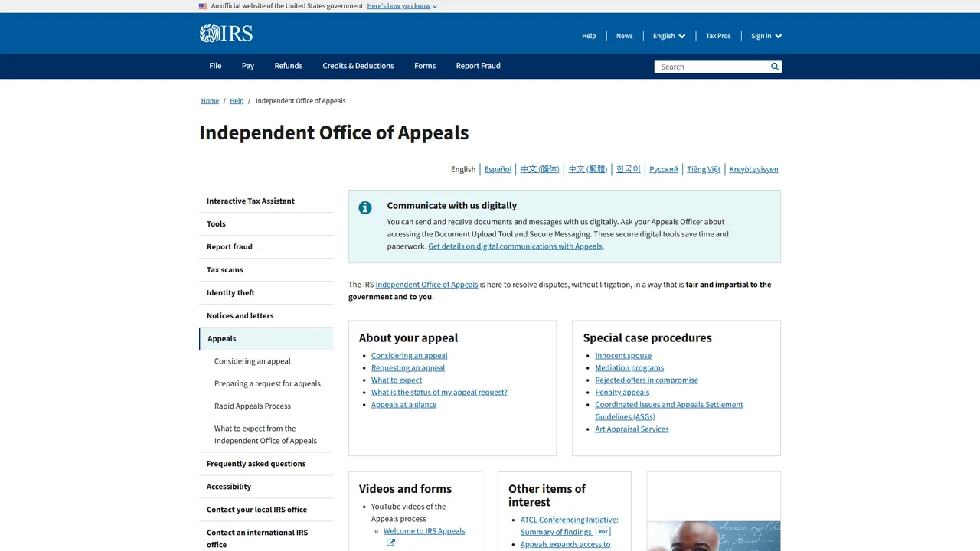This screenshot has height=551, width=980.
Task: Open the Innocent spouse link
Action: tap(623, 356)
